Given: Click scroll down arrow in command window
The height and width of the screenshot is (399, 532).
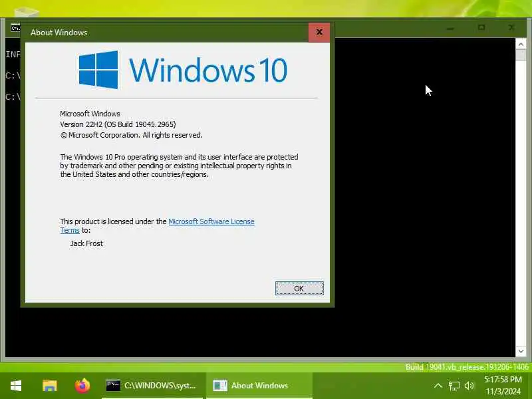Looking at the screenshot, I should pos(521,351).
